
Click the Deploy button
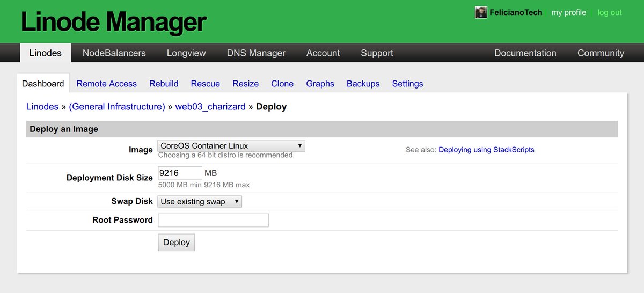click(177, 242)
